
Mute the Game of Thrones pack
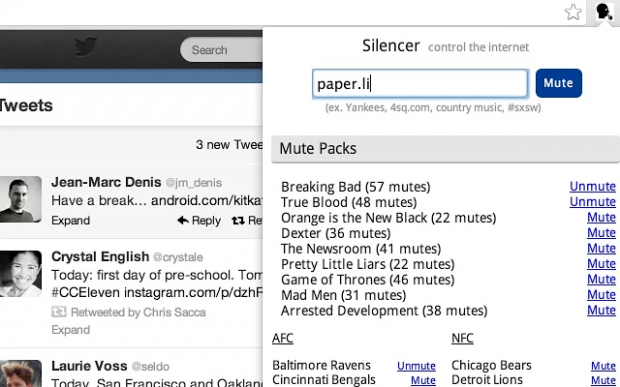point(601,279)
